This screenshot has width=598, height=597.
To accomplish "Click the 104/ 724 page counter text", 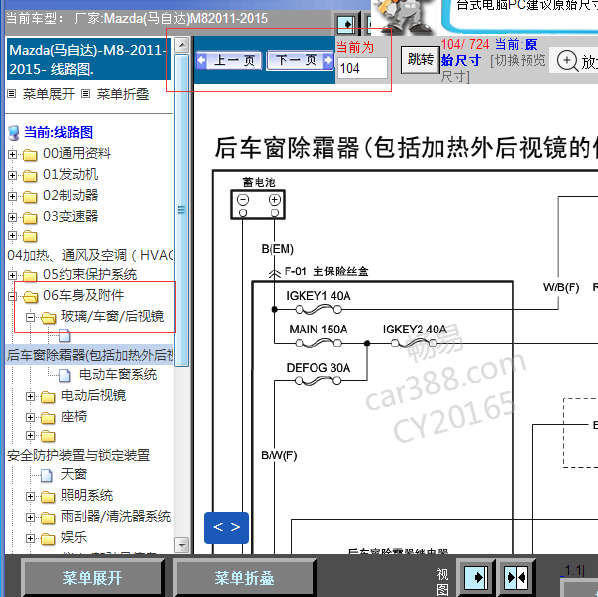I will click(x=465, y=44).
